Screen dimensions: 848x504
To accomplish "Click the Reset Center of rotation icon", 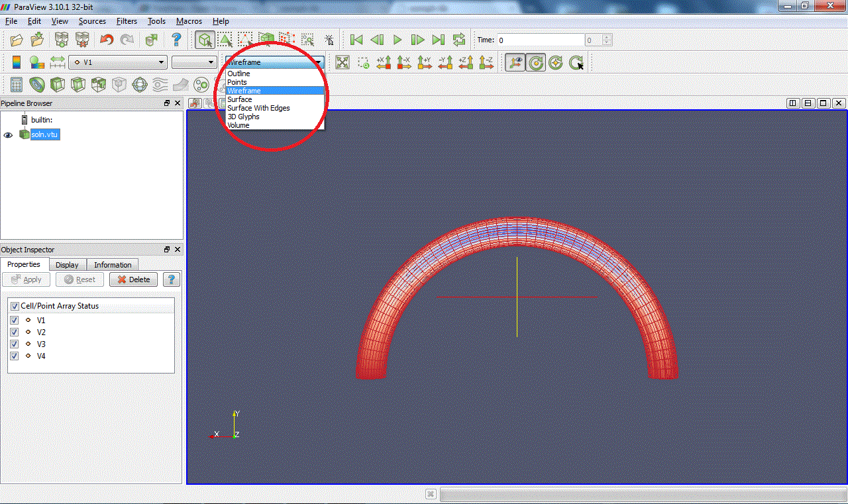I will tap(556, 62).
